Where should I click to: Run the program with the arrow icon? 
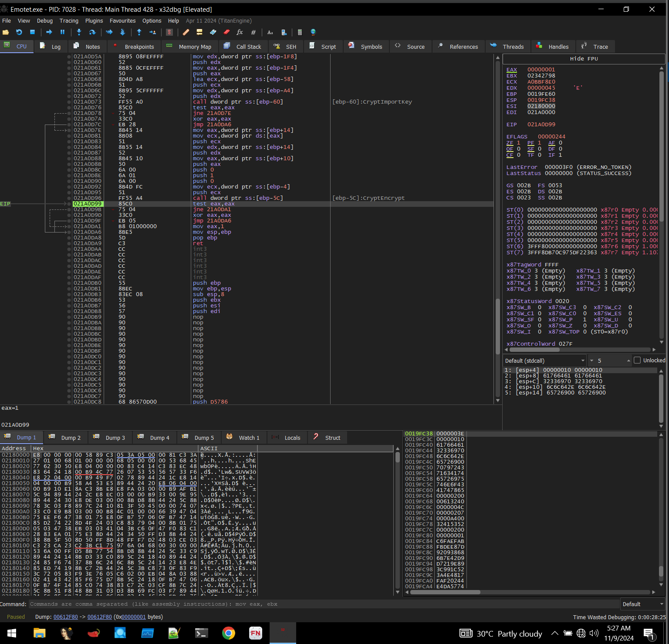pos(49,32)
